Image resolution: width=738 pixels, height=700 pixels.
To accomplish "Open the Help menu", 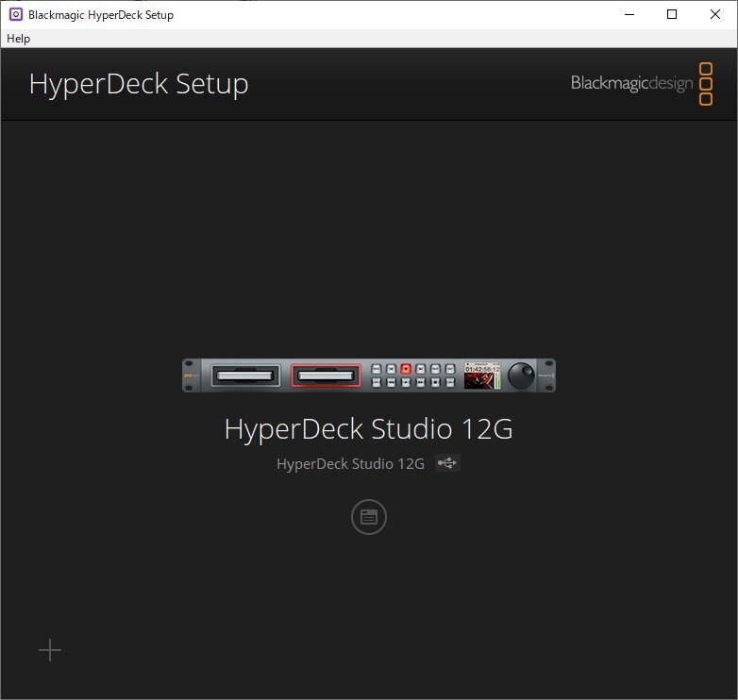I will pos(19,39).
